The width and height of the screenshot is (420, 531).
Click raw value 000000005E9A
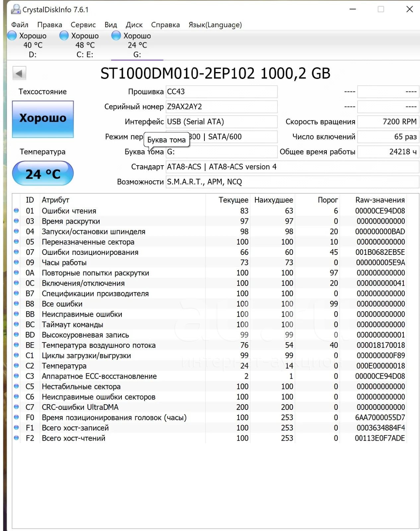[x=381, y=263]
